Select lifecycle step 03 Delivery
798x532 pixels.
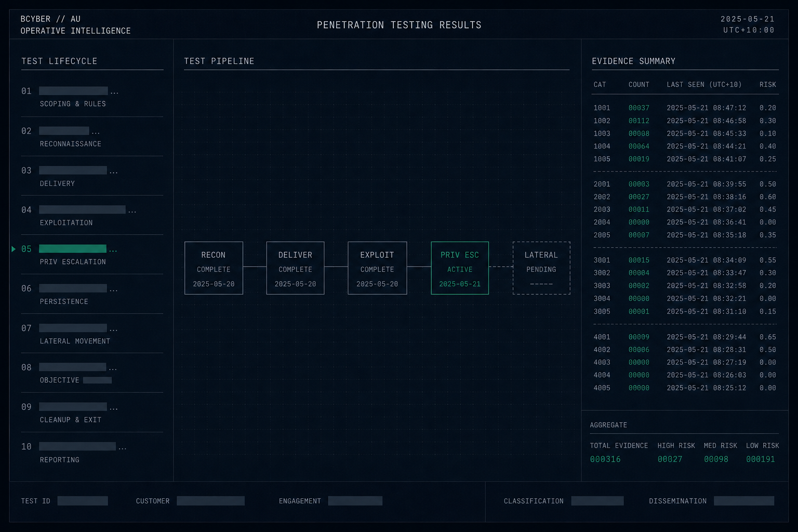click(x=92, y=176)
